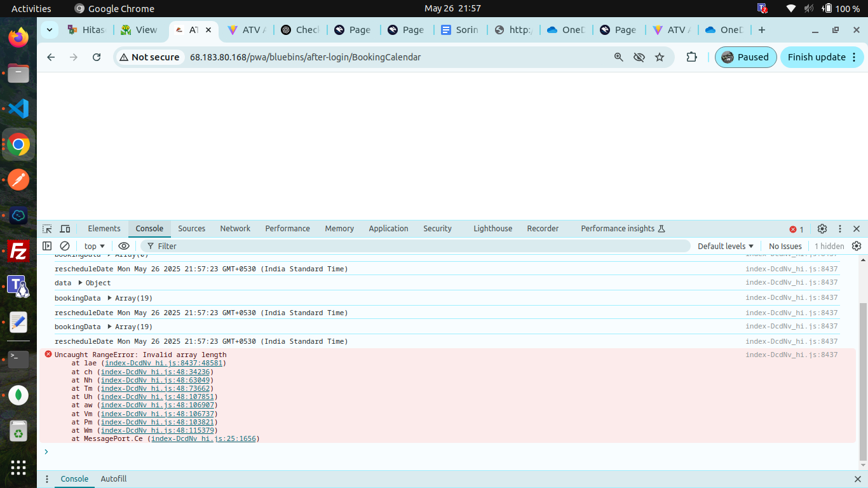This screenshot has width=868, height=488.
Task: Open Default levels dropdown
Action: 726,246
